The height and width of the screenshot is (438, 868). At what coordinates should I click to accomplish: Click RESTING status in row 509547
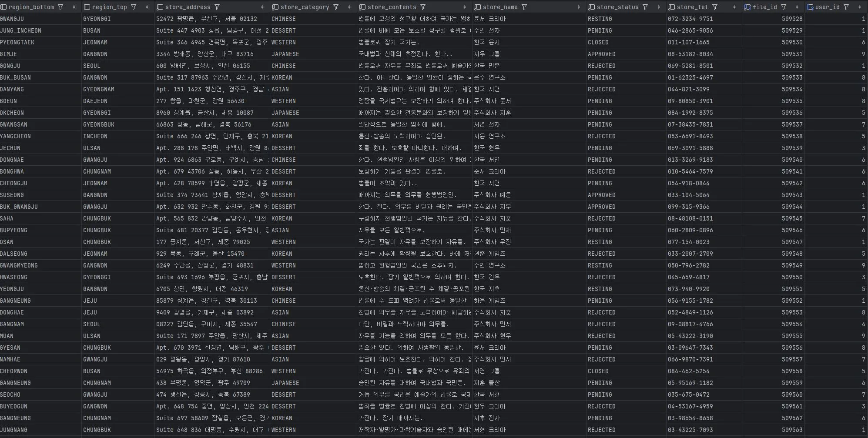coord(626,242)
